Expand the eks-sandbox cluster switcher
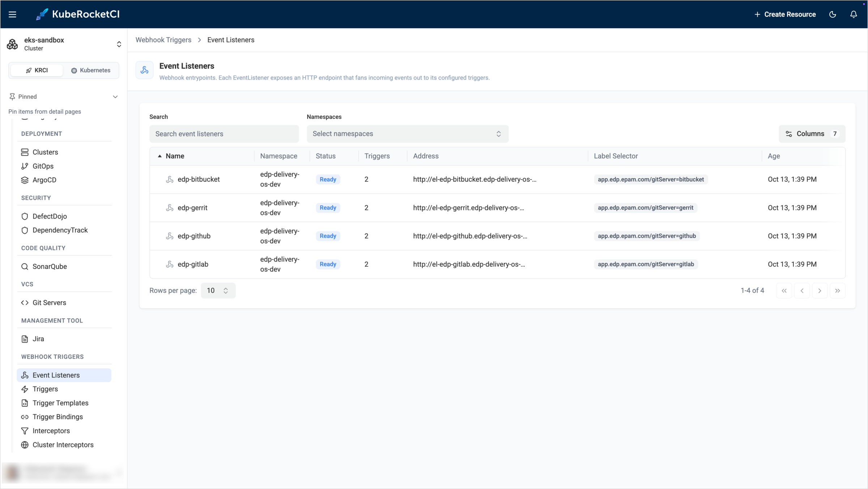The width and height of the screenshot is (868, 489). coord(119,44)
